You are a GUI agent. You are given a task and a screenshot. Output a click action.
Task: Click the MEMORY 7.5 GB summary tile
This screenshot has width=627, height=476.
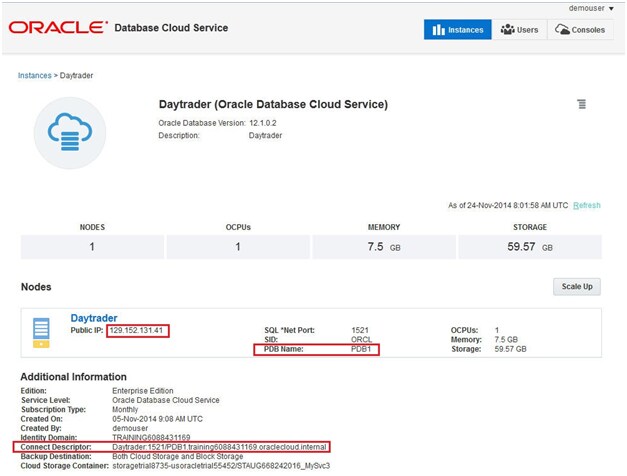384,247
